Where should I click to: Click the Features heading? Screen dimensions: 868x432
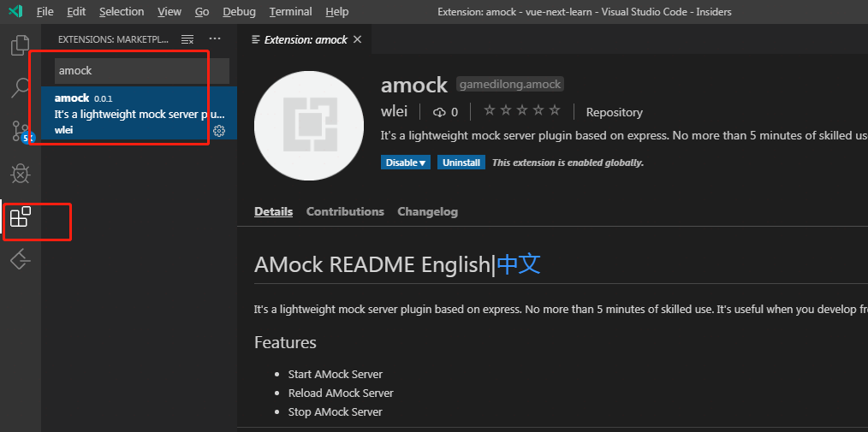coord(285,342)
